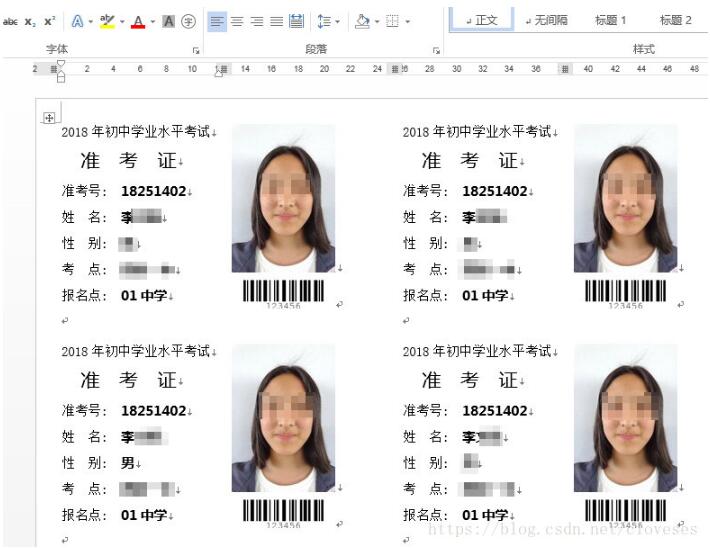Toggle subscript formatting
This screenshot has height=548, width=710.
click(30, 21)
